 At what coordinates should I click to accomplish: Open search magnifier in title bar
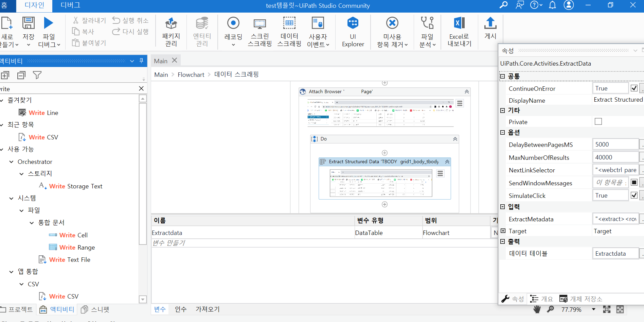tap(503, 5)
